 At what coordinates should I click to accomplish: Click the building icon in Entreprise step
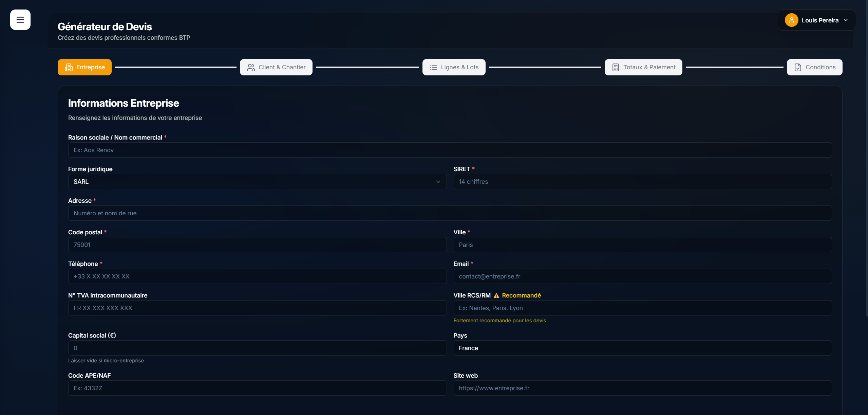click(69, 67)
